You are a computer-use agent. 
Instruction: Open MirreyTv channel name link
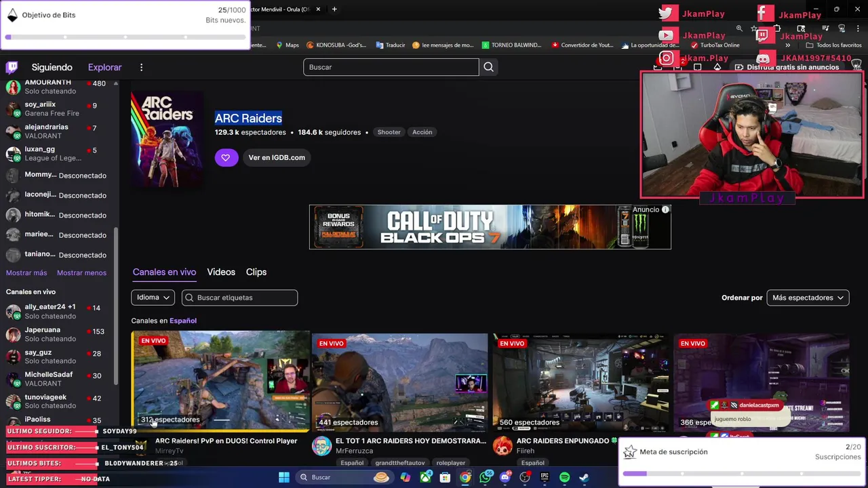(169, 451)
